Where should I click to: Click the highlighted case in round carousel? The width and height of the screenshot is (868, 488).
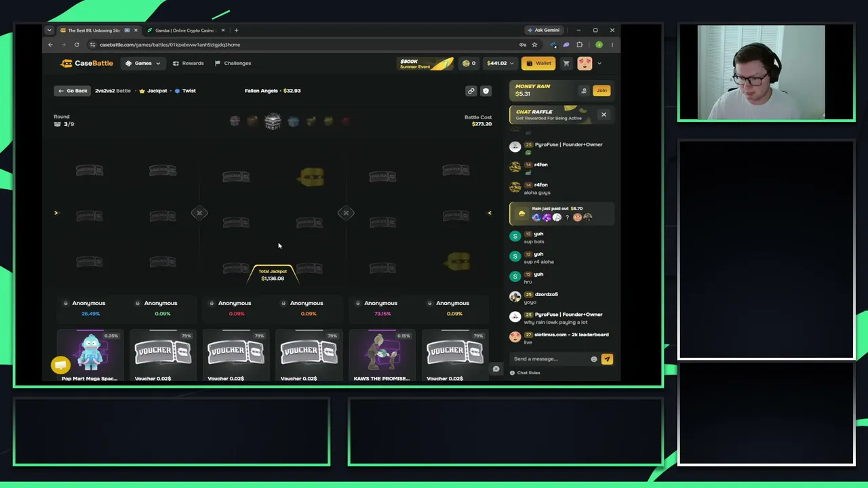[x=273, y=122]
